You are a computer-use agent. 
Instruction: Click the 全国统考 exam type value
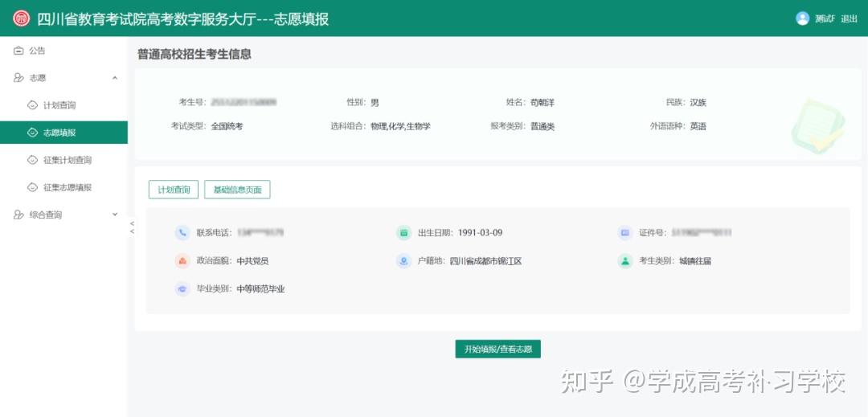[227, 127]
